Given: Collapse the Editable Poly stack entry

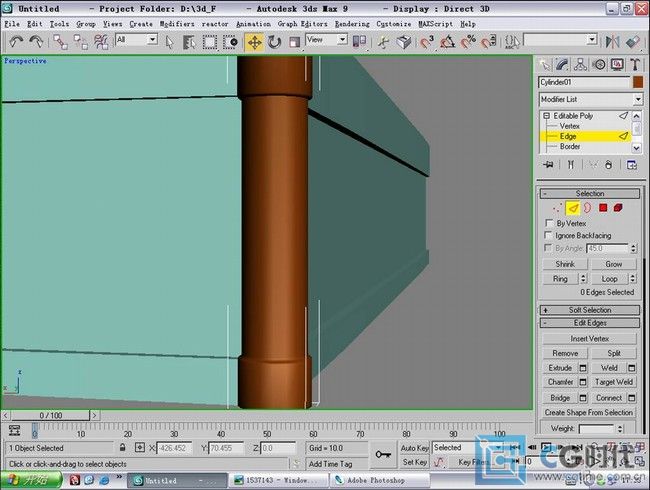Looking at the screenshot, I should coord(546,116).
